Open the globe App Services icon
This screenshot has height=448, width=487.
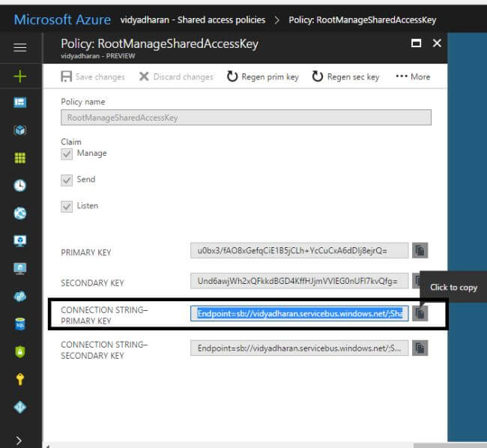click(20, 213)
